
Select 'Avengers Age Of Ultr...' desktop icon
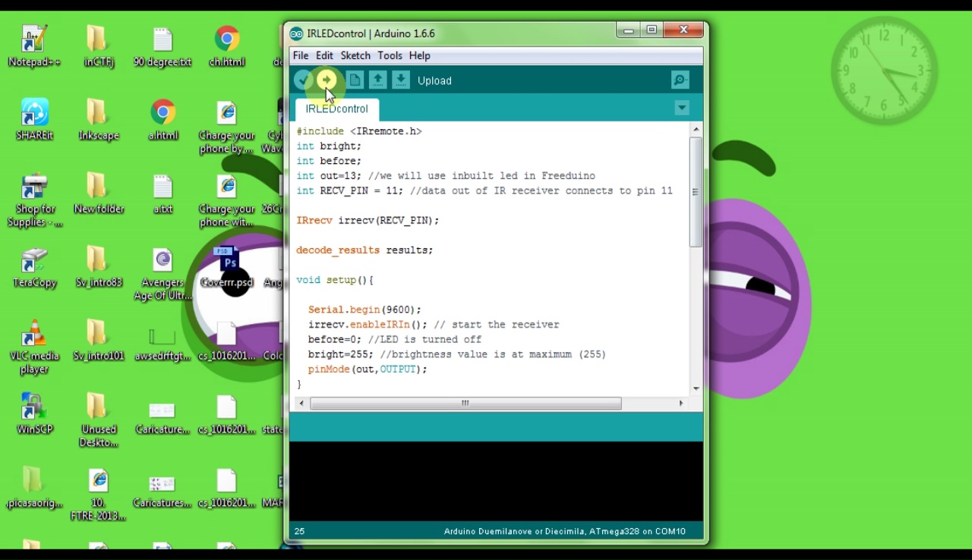coord(163,274)
